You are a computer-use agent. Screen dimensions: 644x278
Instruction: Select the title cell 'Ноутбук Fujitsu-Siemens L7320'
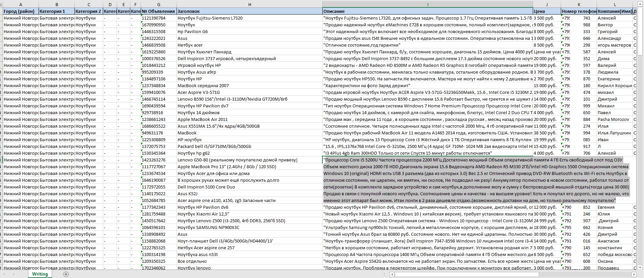250,18
